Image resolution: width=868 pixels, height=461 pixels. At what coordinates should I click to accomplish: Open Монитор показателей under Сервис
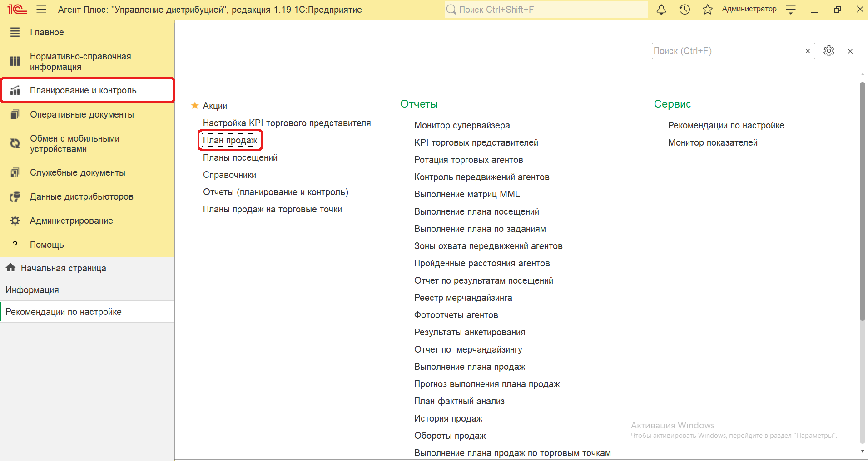pyautogui.click(x=712, y=142)
